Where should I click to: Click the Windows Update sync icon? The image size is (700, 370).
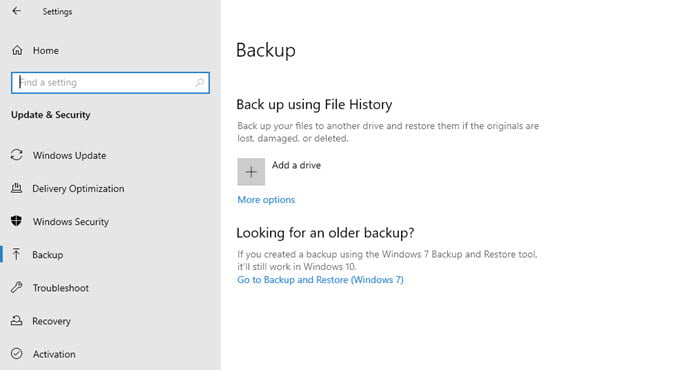[x=17, y=155]
